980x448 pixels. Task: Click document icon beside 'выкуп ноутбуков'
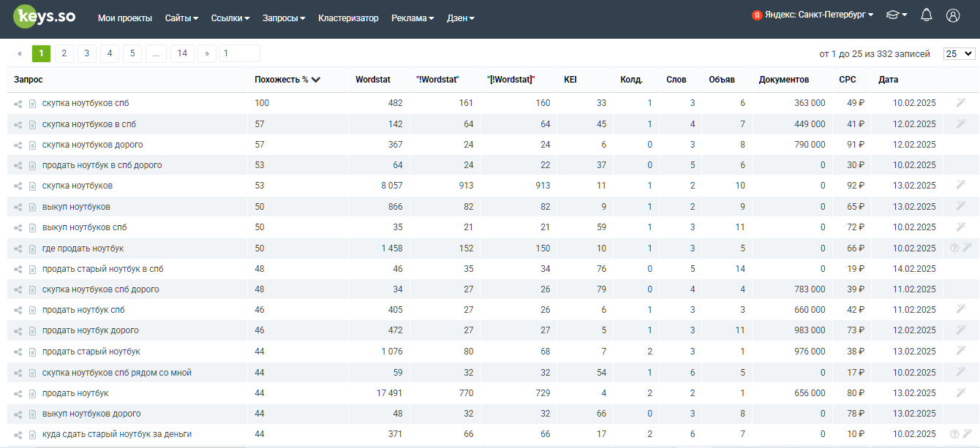tap(32, 208)
